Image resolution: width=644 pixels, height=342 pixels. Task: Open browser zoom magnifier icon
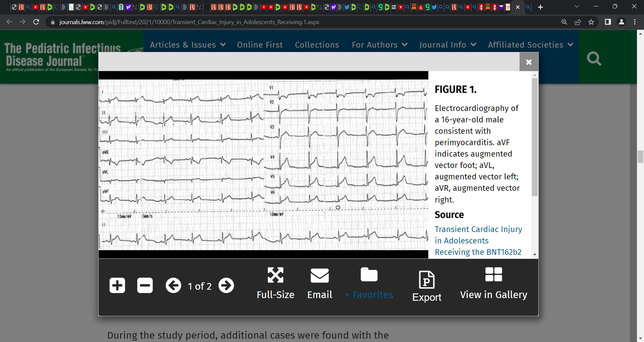tap(564, 22)
